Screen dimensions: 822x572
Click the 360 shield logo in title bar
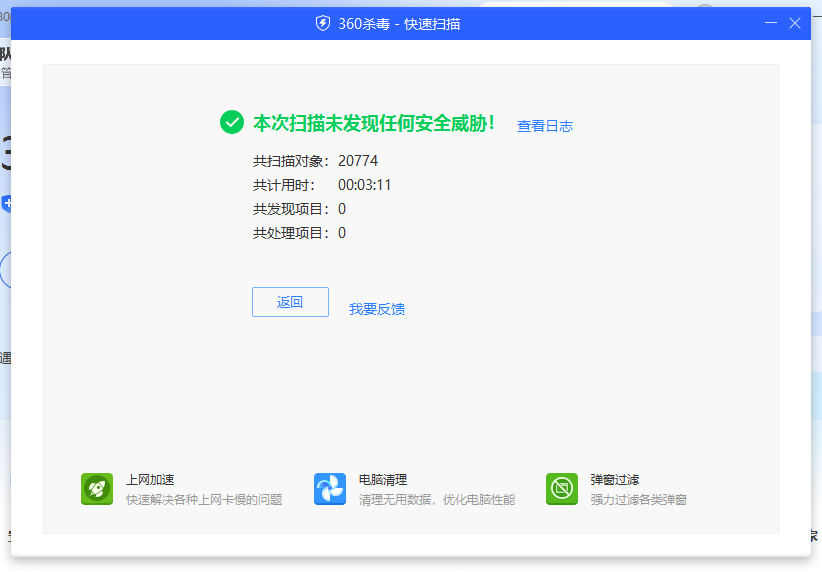coord(323,23)
